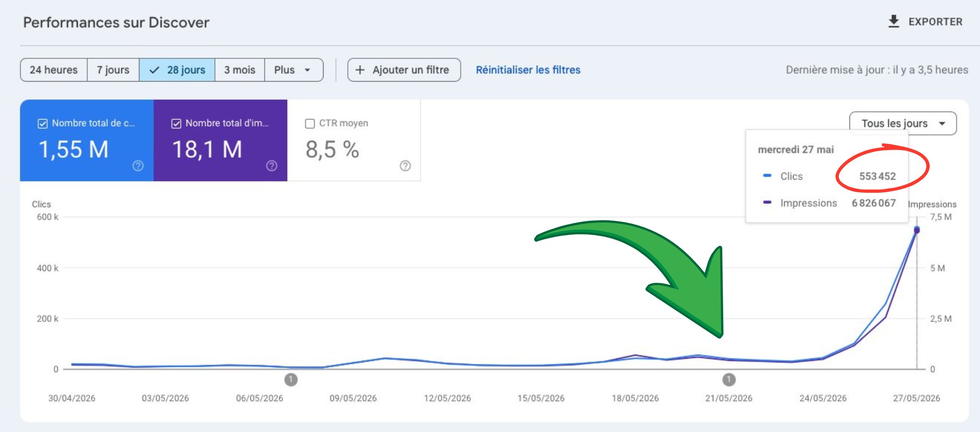Image resolution: width=980 pixels, height=432 pixels.
Task: Select the 7 jours range
Action: click(x=113, y=70)
